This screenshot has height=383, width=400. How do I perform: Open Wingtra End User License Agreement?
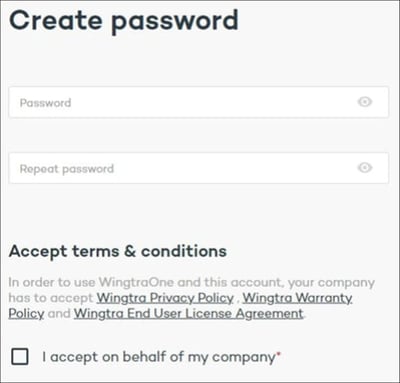coord(189,313)
